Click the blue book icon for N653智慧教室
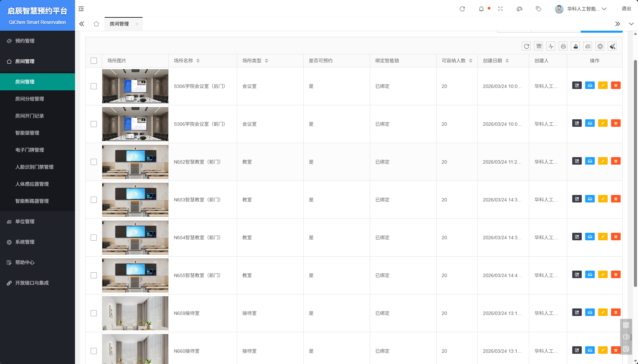 [x=590, y=199]
